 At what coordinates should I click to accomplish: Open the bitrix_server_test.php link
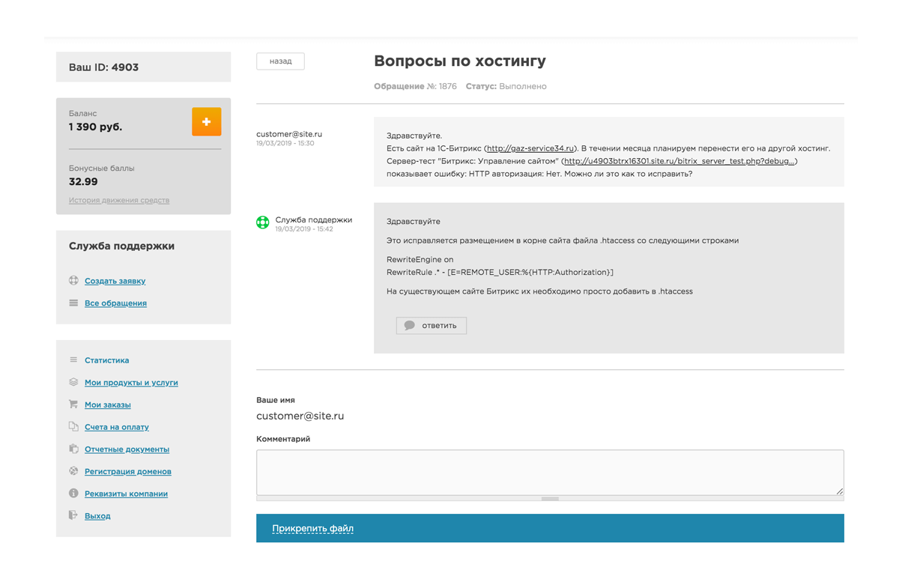[x=679, y=161]
